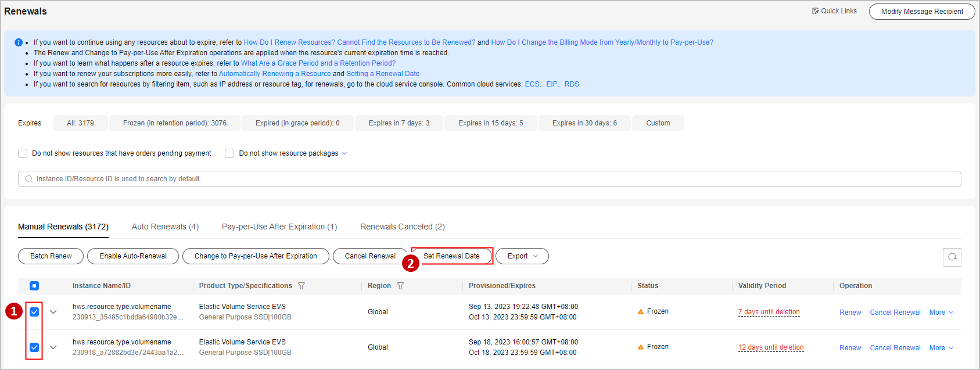Filter by All: 3179

[x=80, y=123]
